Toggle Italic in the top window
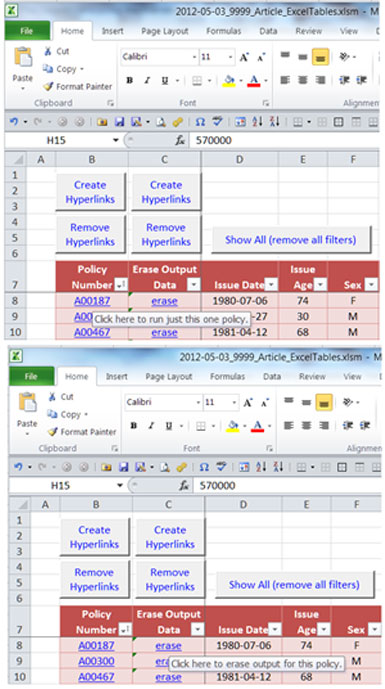Screen dimensions: 385x689 (147, 80)
